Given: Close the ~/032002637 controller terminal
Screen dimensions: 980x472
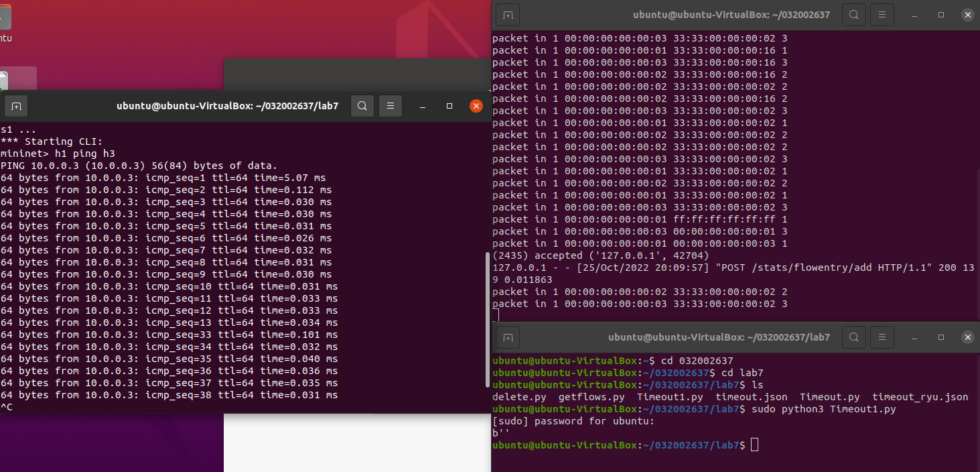Looking at the screenshot, I should point(968,14).
